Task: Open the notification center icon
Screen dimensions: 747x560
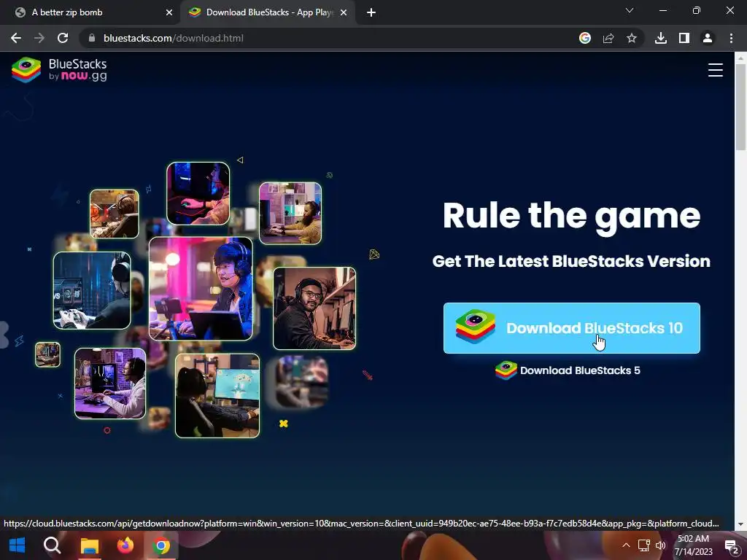Action: (731, 546)
